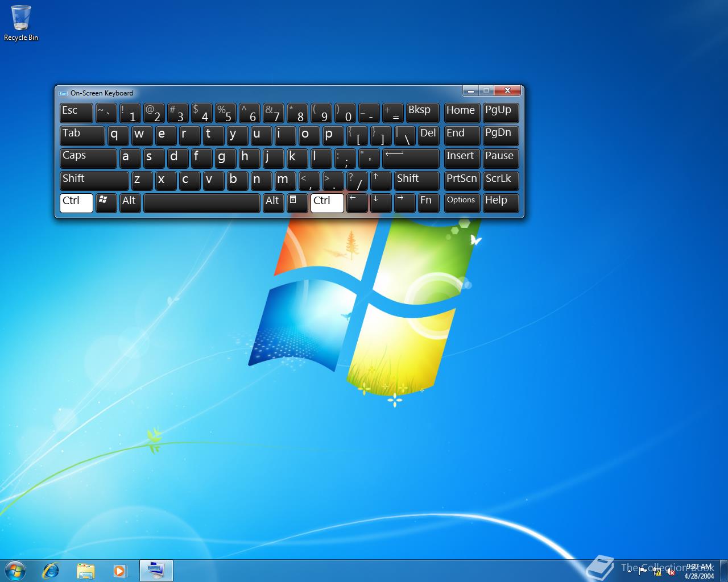The width and height of the screenshot is (728, 582).
Task: Tap the PrtScn key
Action: 462,181
